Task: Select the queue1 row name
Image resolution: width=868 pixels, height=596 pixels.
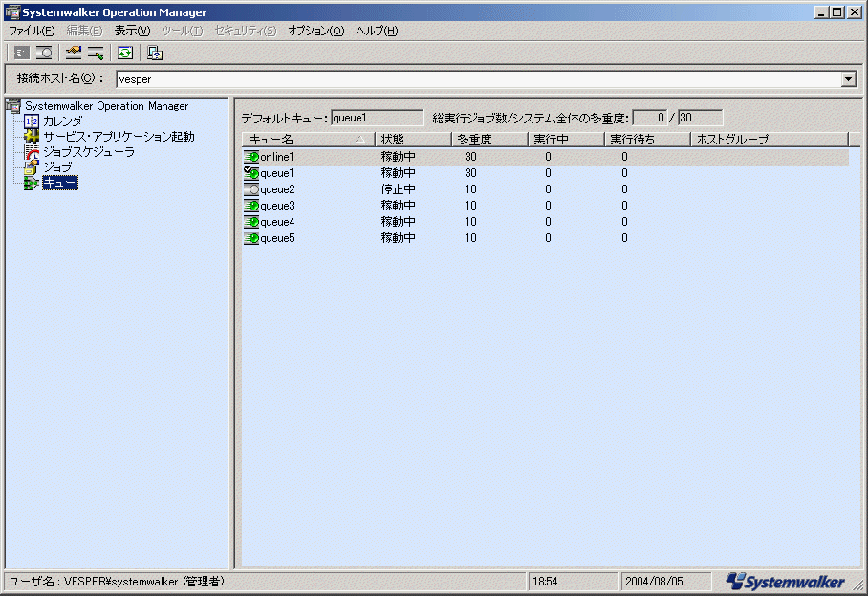Action: [x=277, y=173]
